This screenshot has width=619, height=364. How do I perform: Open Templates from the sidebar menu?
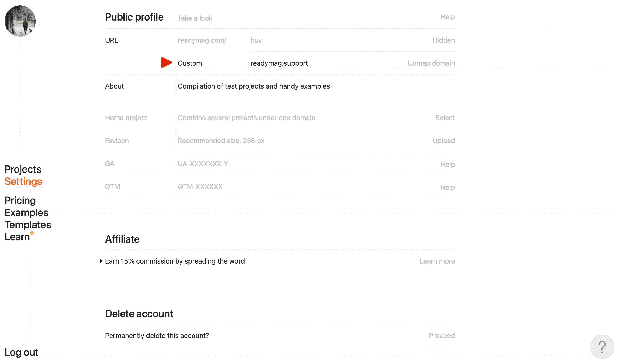pyautogui.click(x=28, y=225)
